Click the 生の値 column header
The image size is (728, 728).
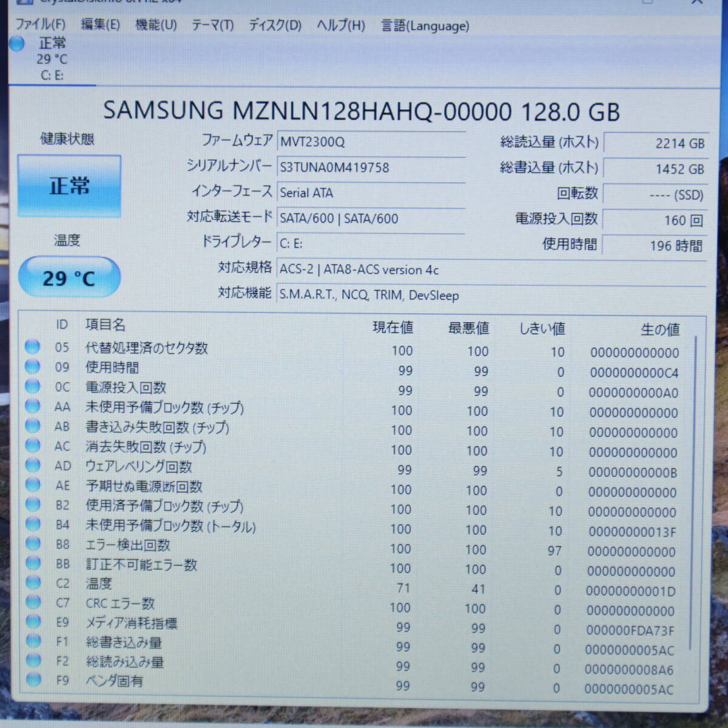click(660, 329)
